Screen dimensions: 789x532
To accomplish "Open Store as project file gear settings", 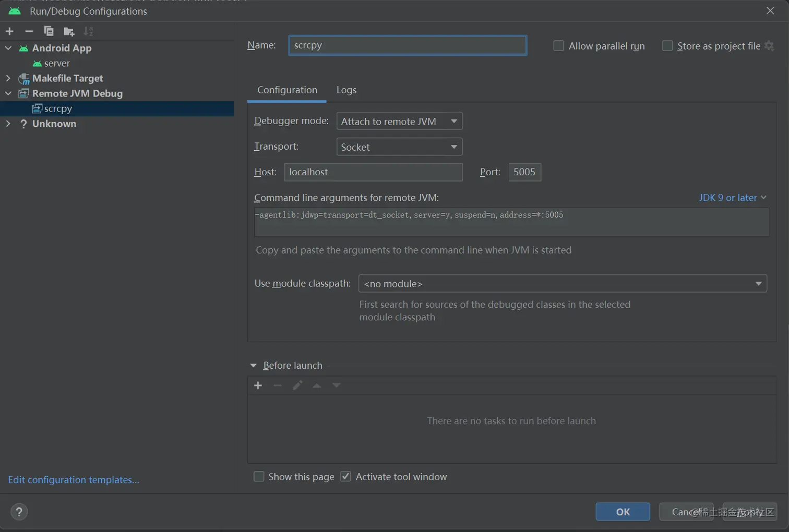I will 769,46.
